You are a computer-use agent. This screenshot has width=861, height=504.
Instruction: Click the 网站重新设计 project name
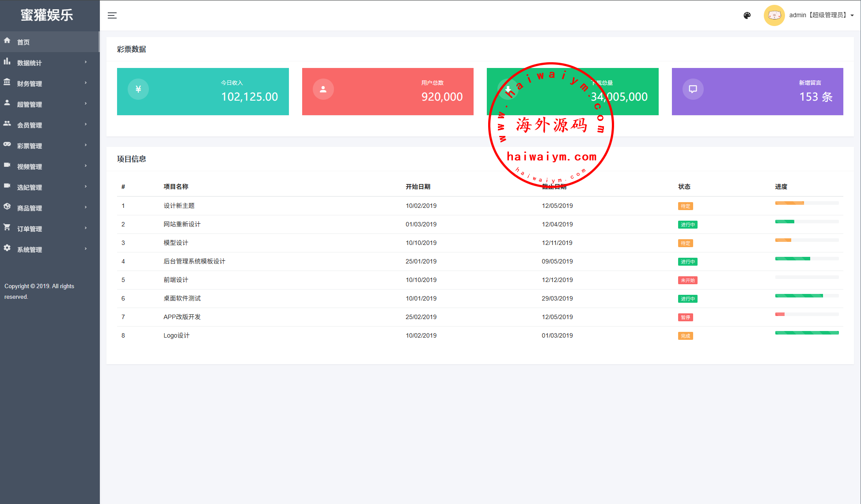(182, 224)
